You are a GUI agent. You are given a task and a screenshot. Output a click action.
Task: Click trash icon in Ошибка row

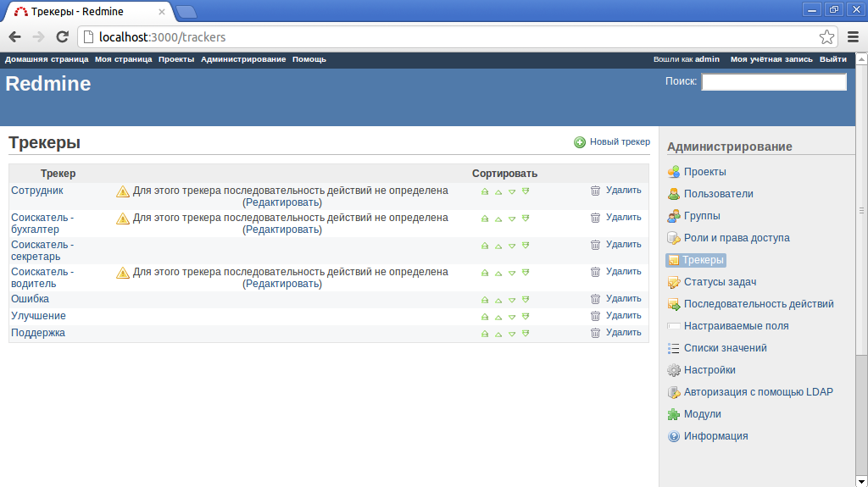pyautogui.click(x=595, y=299)
